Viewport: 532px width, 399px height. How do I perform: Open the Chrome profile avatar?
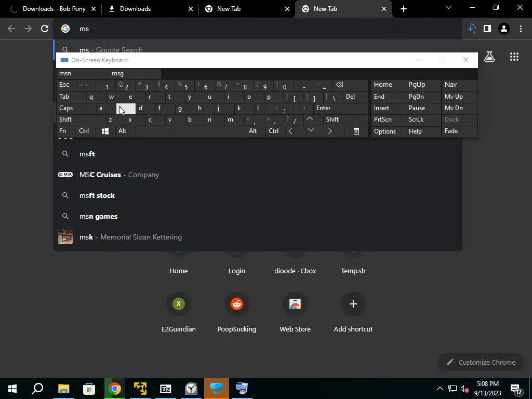click(504, 29)
